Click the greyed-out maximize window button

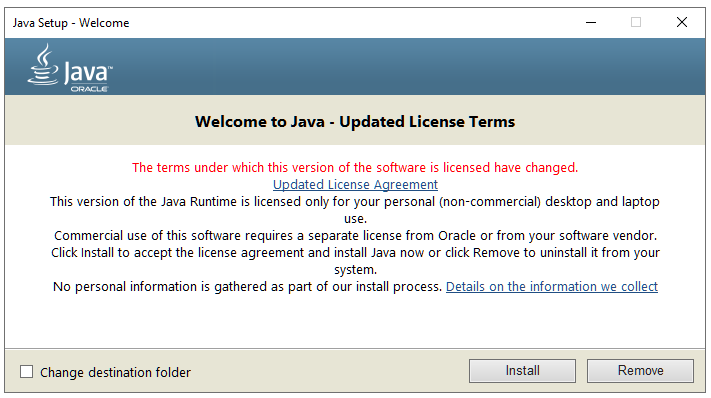point(636,22)
